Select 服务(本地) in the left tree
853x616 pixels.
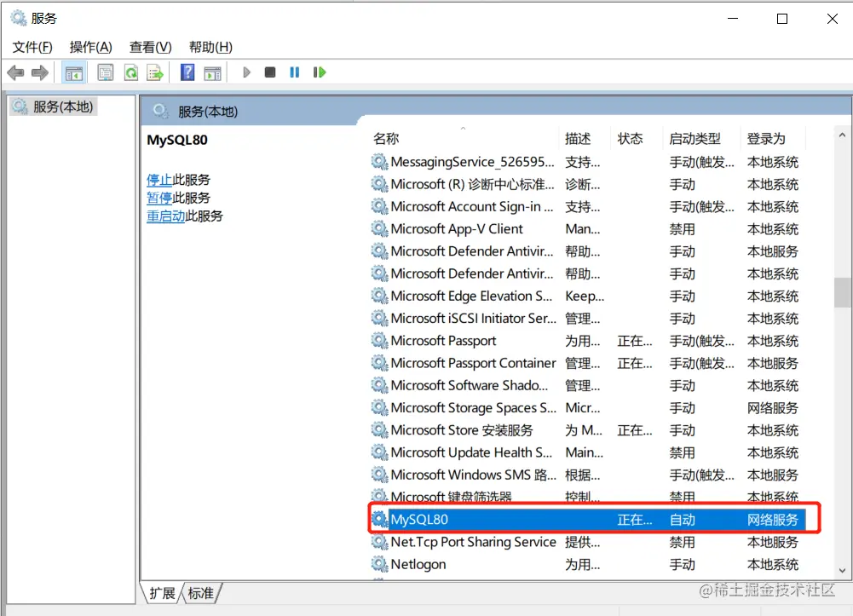pos(54,107)
